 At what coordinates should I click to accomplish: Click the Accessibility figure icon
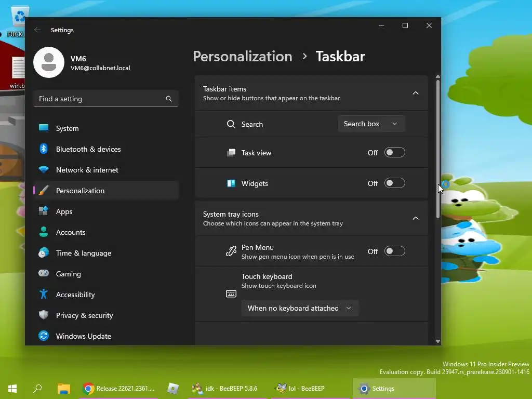pyautogui.click(x=44, y=294)
